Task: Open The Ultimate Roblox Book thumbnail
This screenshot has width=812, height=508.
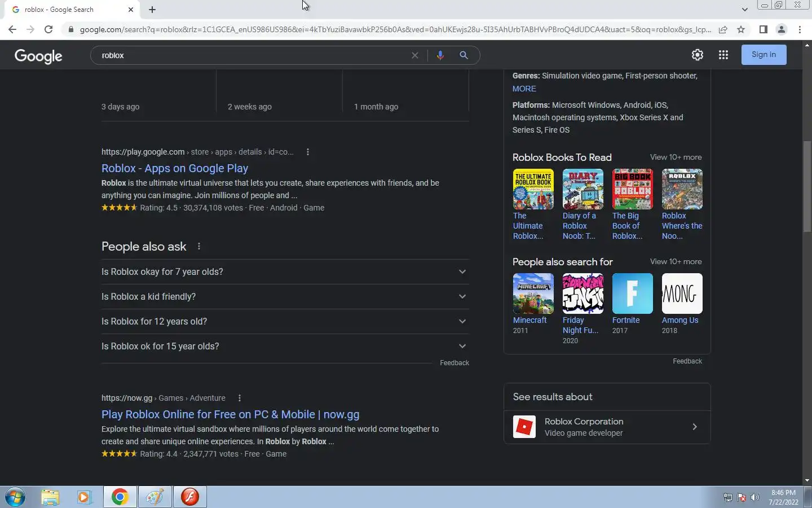Action: tap(533, 189)
